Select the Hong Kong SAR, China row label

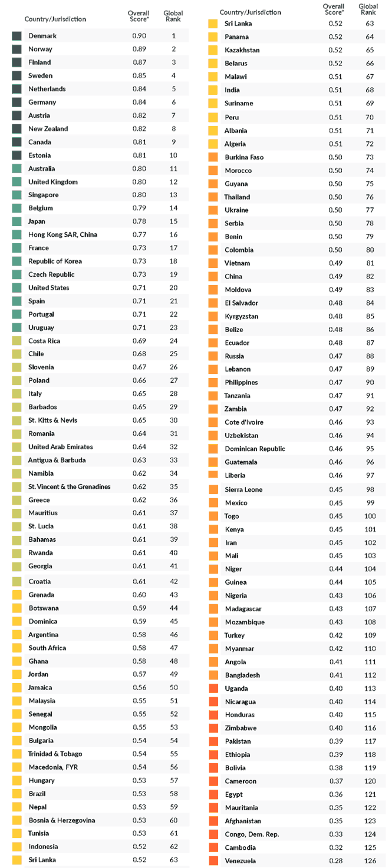62,234
